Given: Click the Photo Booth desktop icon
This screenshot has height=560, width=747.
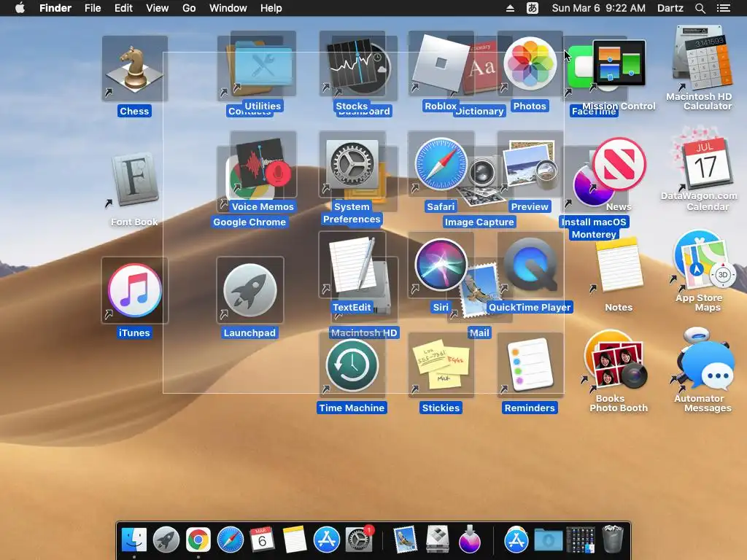Looking at the screenshot, I should 619,366.
